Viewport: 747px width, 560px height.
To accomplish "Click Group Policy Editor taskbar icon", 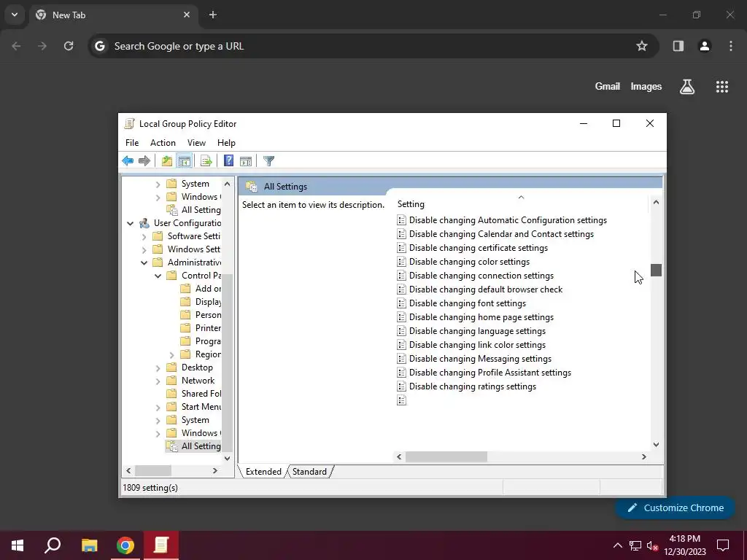I will [x=161, y=545].
